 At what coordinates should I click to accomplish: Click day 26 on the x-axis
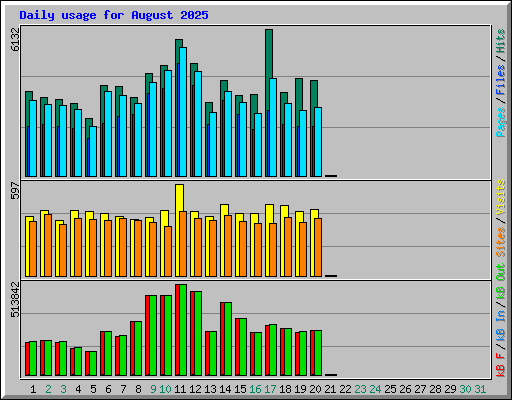coord(405,389)
